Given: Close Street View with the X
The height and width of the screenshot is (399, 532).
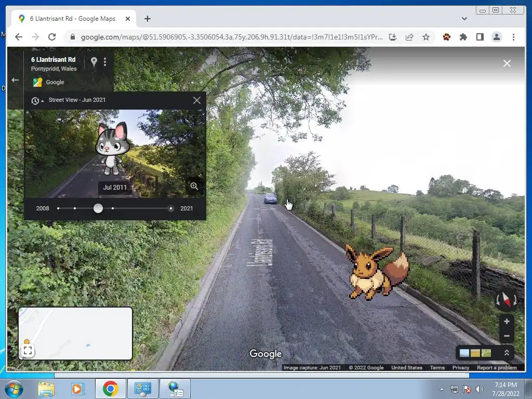Looking at the screenshot, I should click(507, 63).
